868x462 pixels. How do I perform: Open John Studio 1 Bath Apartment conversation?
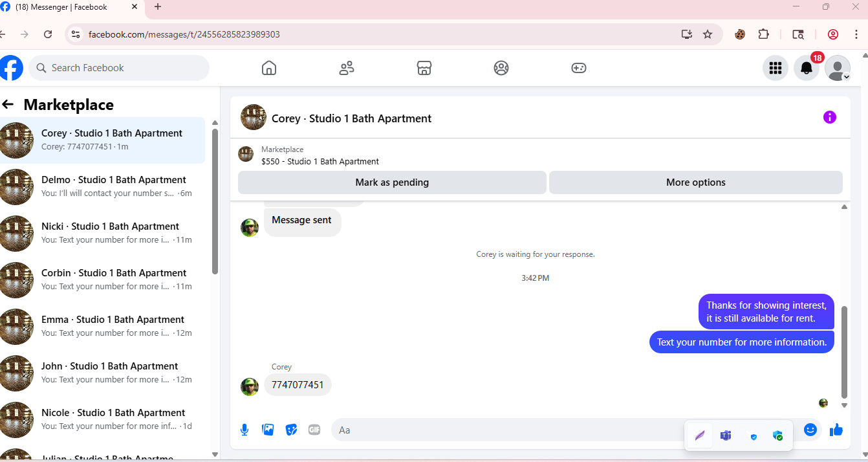tap(102, 373)
